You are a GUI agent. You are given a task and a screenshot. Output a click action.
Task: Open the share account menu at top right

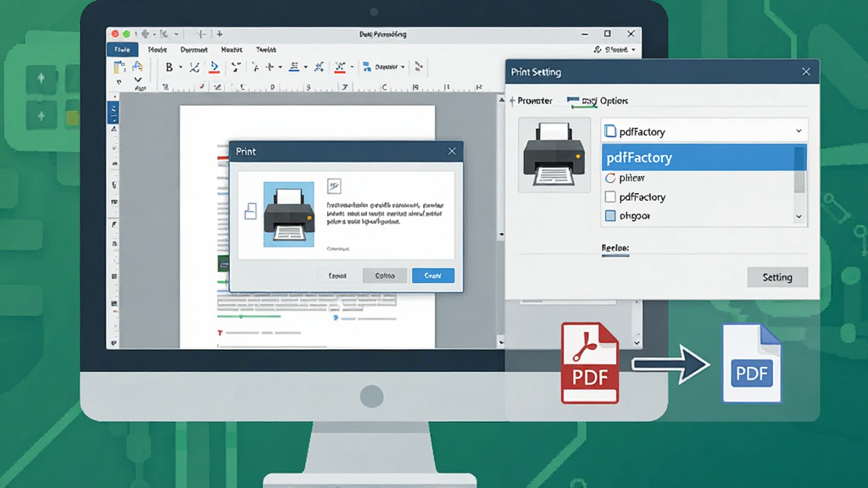tap(615, 50)
